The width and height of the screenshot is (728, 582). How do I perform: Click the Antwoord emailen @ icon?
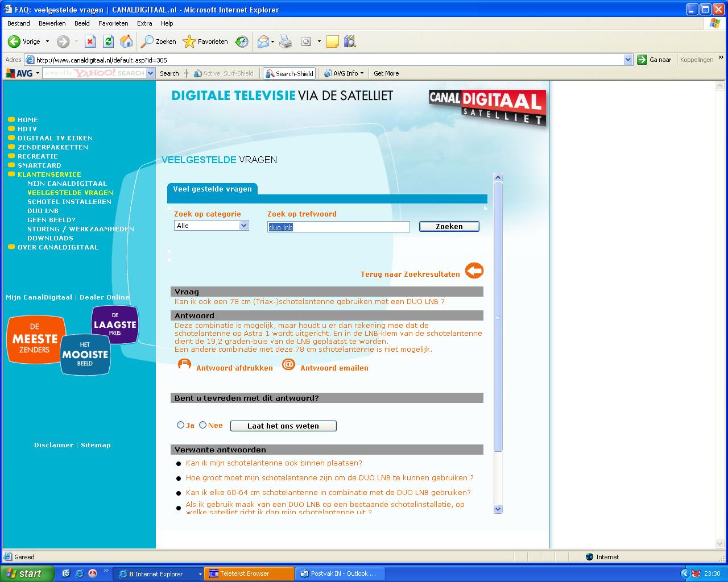point(289,364)
